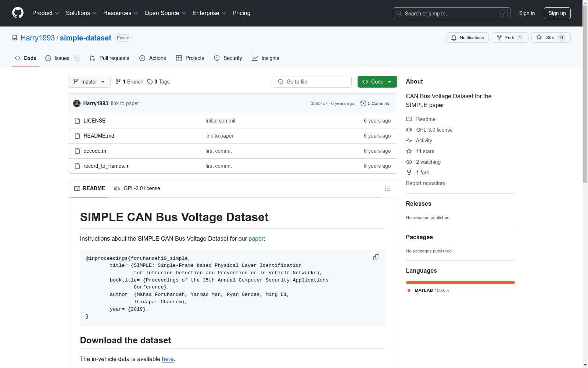This screenshot has height=368, width=588.
Task: Expand the Product menu
Action: tap(46, 13)
